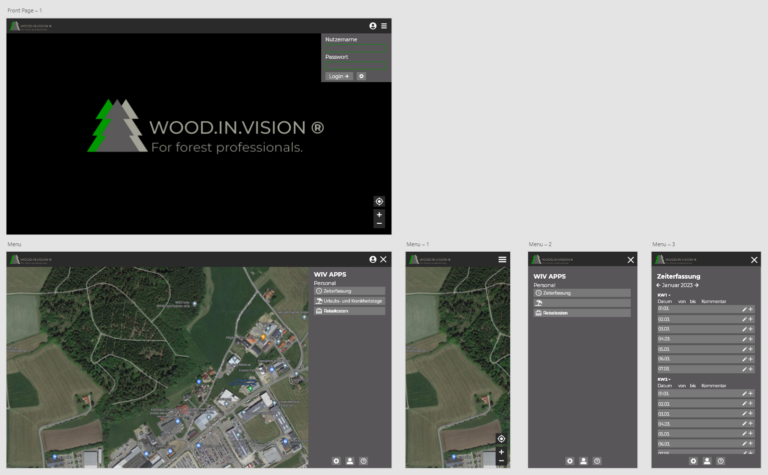Screen dimensions: 768x475
Task: Open Reisekosten in Menu – 2 frame
Action: 582,313
